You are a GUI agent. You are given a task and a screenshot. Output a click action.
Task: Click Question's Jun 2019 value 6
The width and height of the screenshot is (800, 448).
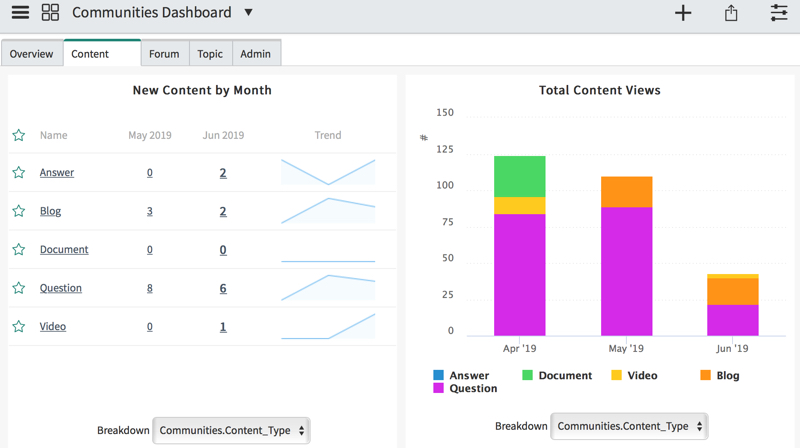coord(223,288)
